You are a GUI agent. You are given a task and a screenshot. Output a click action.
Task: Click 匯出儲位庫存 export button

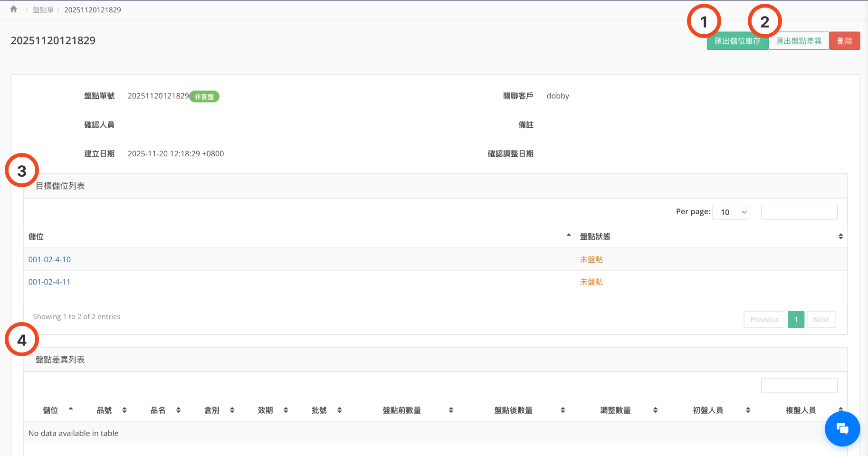[737, 41]
